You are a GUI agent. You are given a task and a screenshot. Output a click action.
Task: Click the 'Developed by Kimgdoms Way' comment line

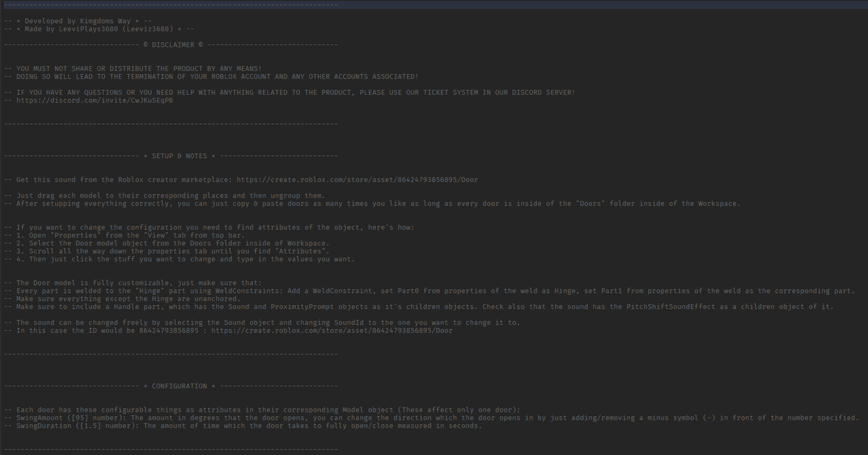tap(78, 21)
